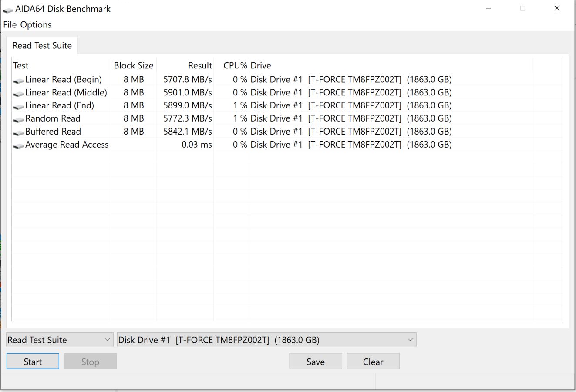Click the Average Read Access drive icon

[19, 146]
